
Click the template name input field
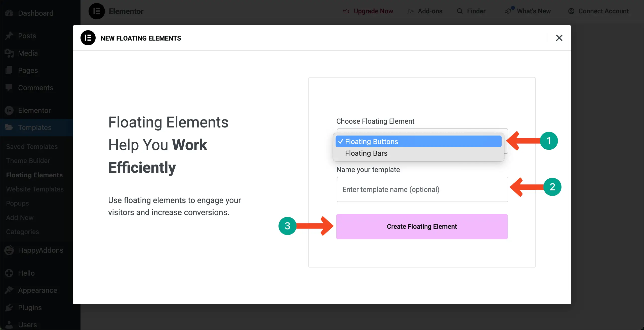(x=422, y=189)
